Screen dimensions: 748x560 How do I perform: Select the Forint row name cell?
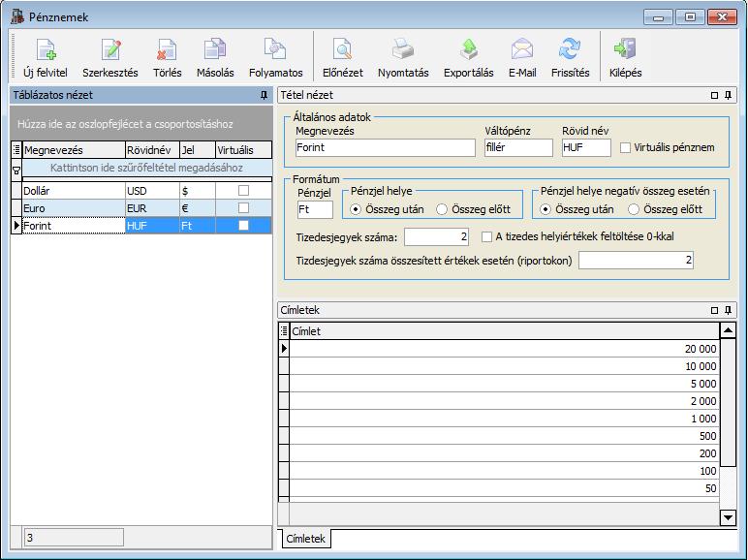[x=74, y=226]
